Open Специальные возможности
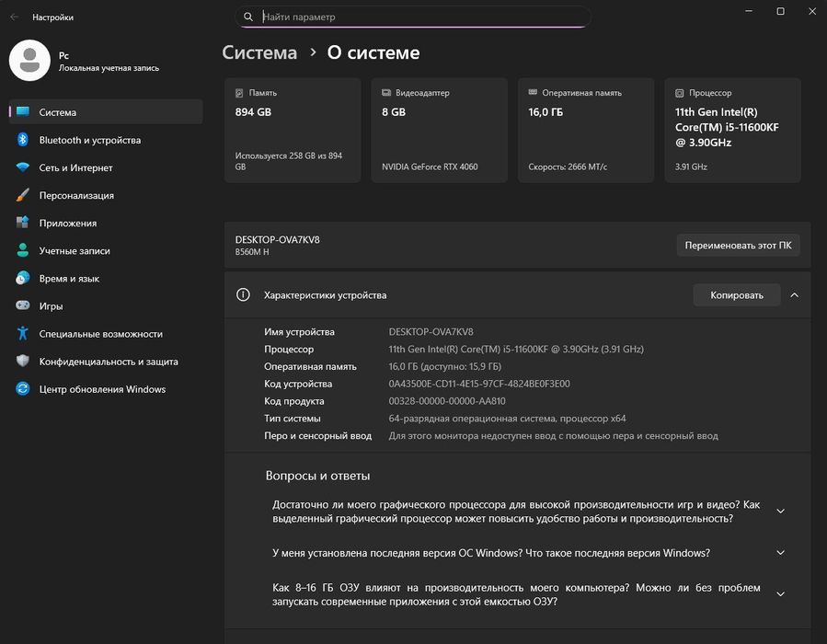 [x=106, y=333]
